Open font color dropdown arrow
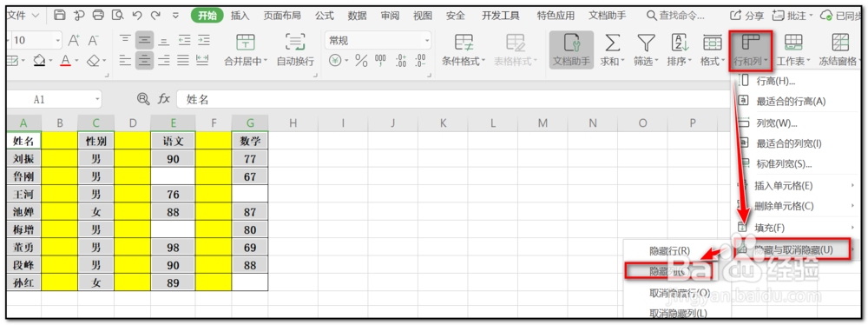This screenshot has width=868, height=325. (x=76, y=61)
